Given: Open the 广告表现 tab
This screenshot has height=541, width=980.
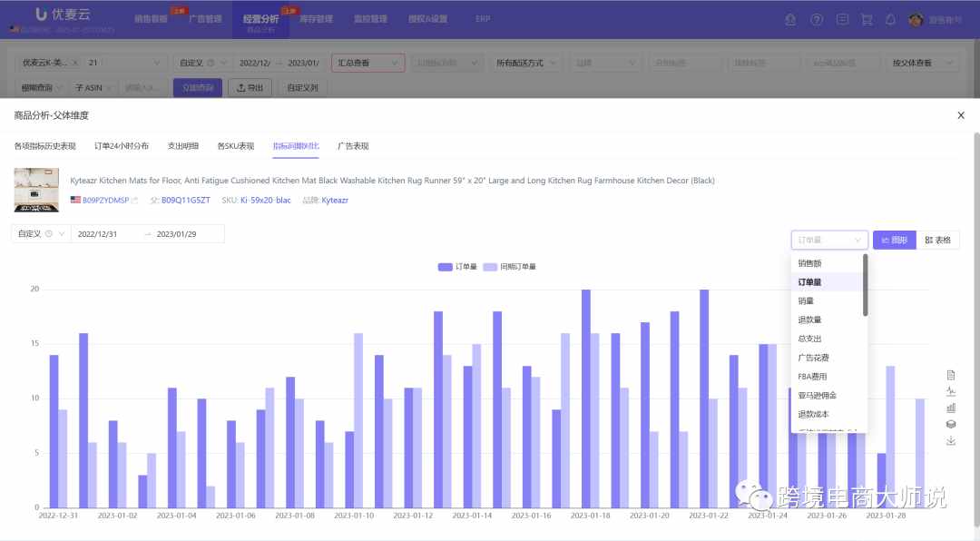Looking at the screenshot, I should tap(353, 146).
